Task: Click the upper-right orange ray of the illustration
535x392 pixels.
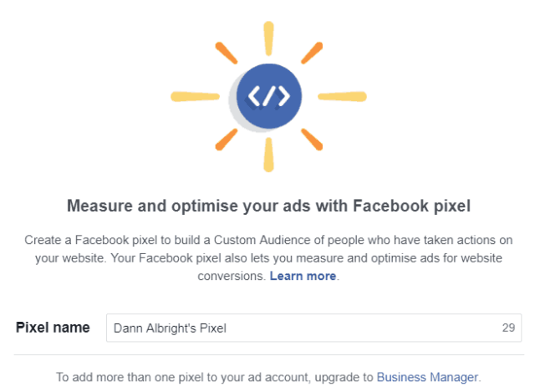Action: tap(311, 53)
